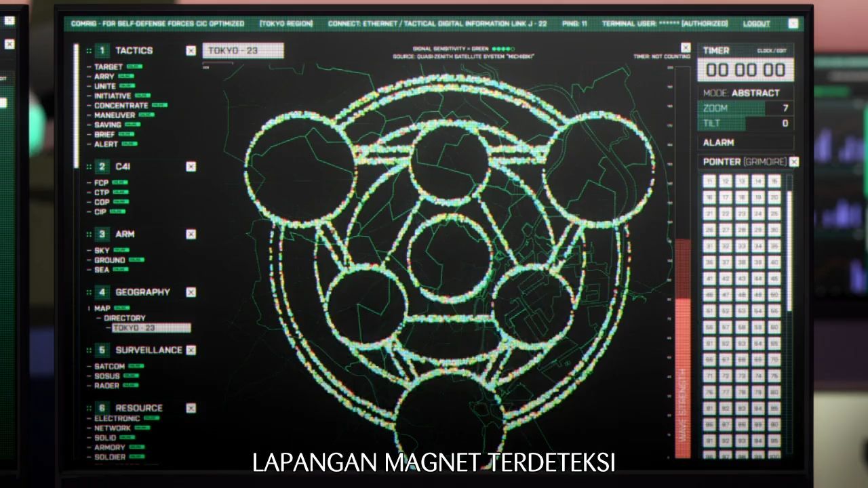Screen dimensions: 868x488
Task: Close the ARM section with its X box
Action: click(191, 235)
